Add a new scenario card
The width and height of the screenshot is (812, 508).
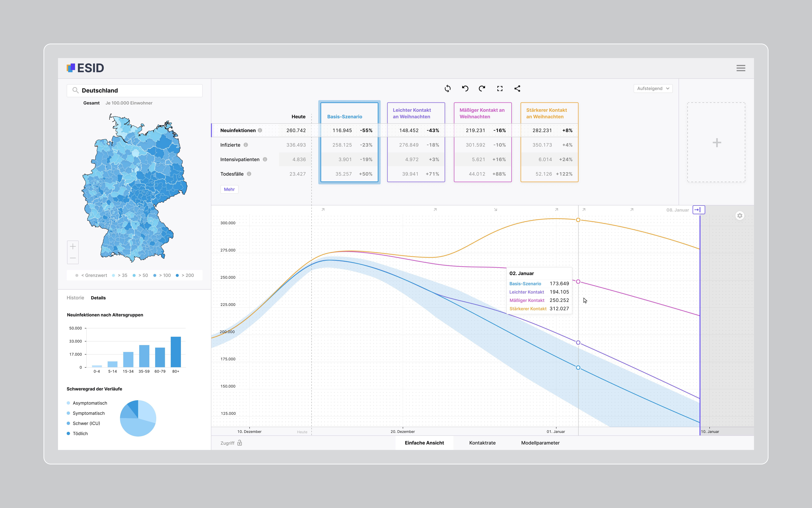click(x=716, y=142)
